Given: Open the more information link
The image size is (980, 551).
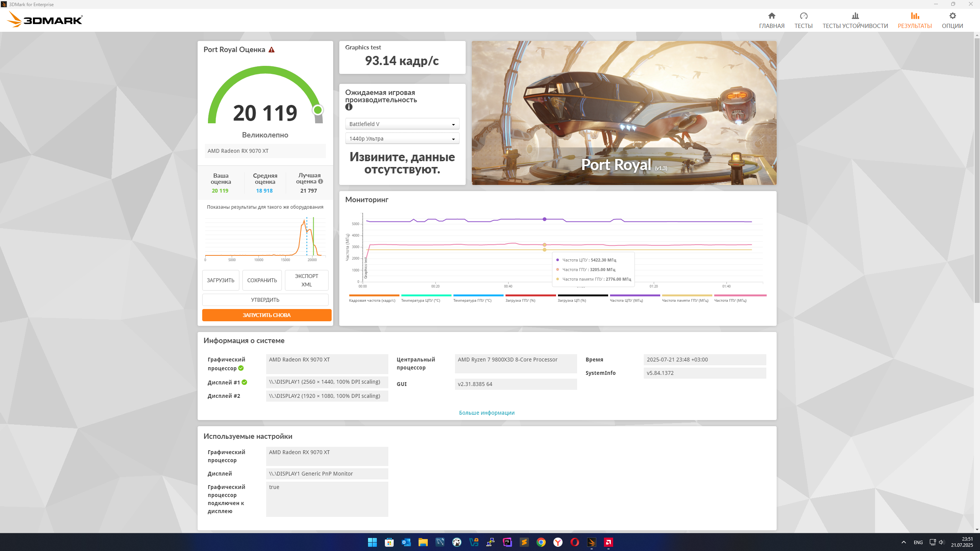Looking at the screenshot, I should [x=486, y=413].
